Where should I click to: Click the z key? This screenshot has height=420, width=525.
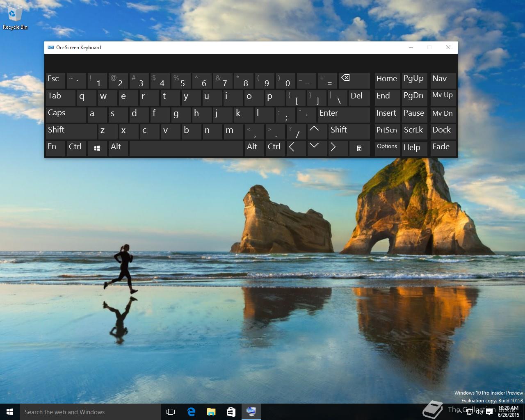[107, 132]
